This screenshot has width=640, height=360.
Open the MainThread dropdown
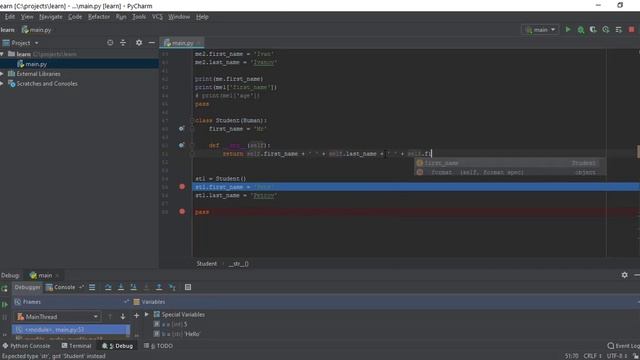click(58, 316)
